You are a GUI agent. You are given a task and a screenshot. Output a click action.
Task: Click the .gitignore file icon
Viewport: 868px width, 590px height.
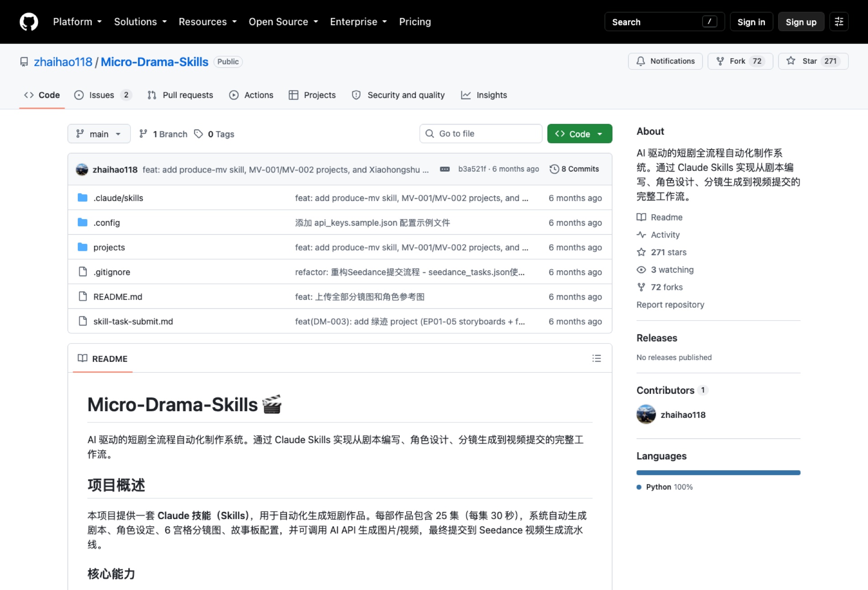[x=83, y=272]
